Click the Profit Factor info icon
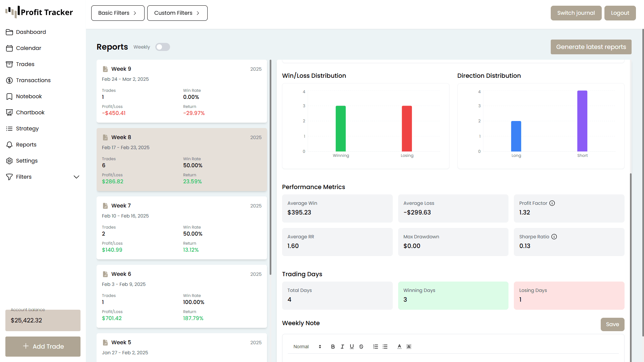 tap(552, 203)
